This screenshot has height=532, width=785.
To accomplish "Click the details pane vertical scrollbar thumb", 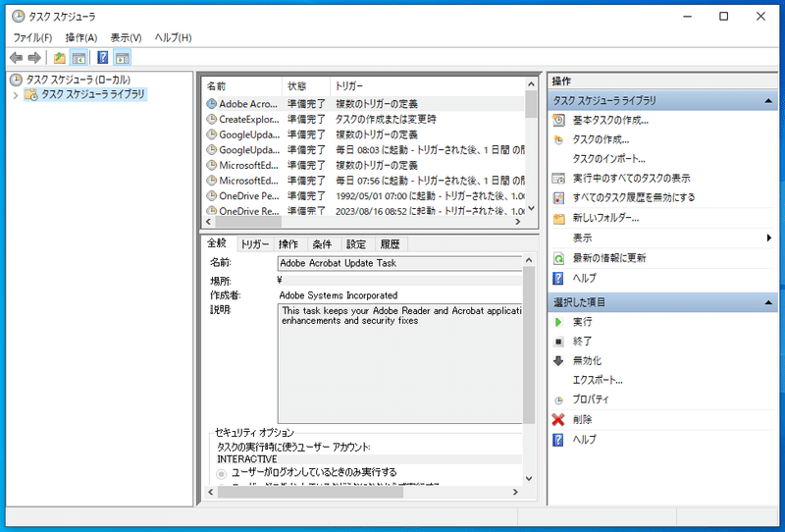I will click(x=529, y=345).
